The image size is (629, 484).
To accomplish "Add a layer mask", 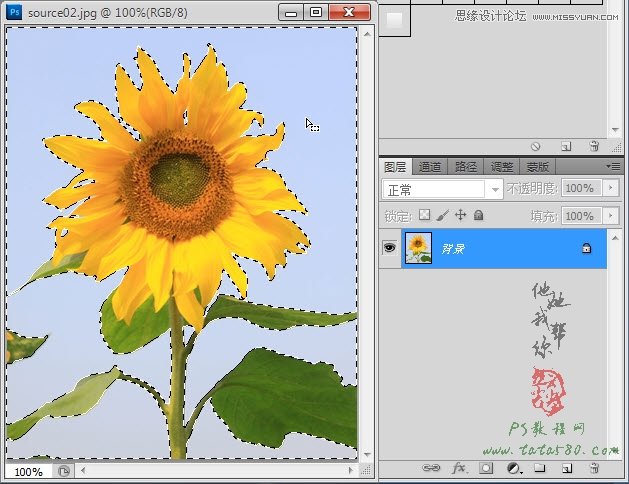I will 486,468.
